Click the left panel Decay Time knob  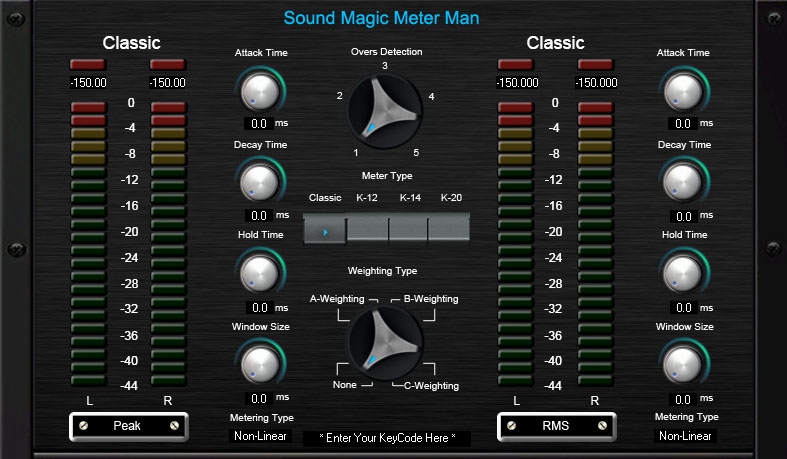pos(259,183)
